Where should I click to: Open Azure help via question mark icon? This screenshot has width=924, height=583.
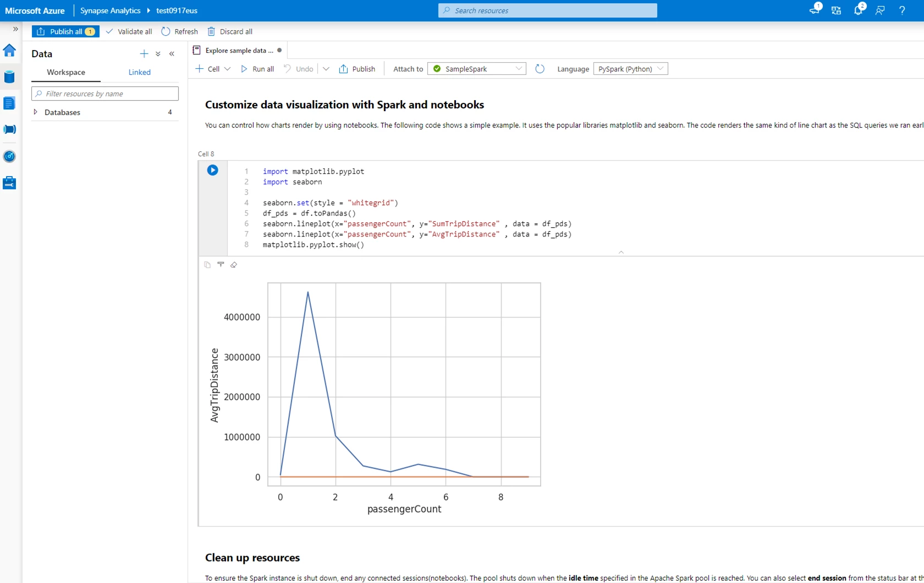coord(902,10)
